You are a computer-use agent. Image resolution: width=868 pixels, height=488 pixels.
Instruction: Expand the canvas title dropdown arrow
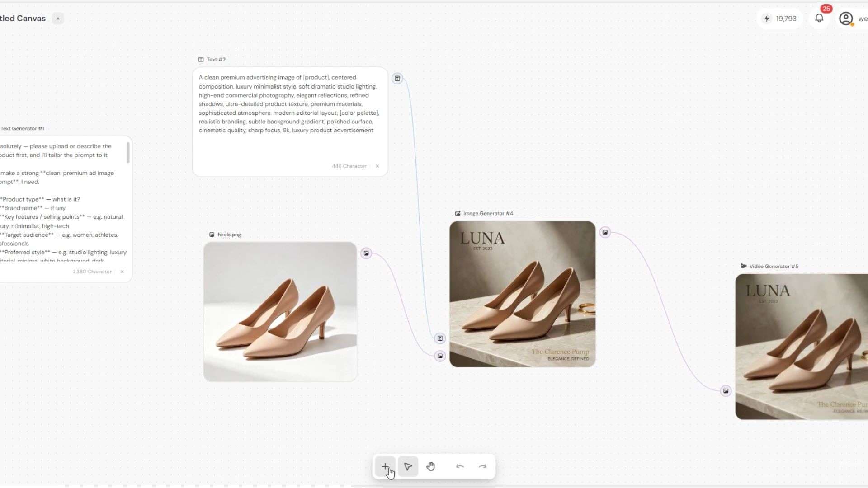click(58, 19)
